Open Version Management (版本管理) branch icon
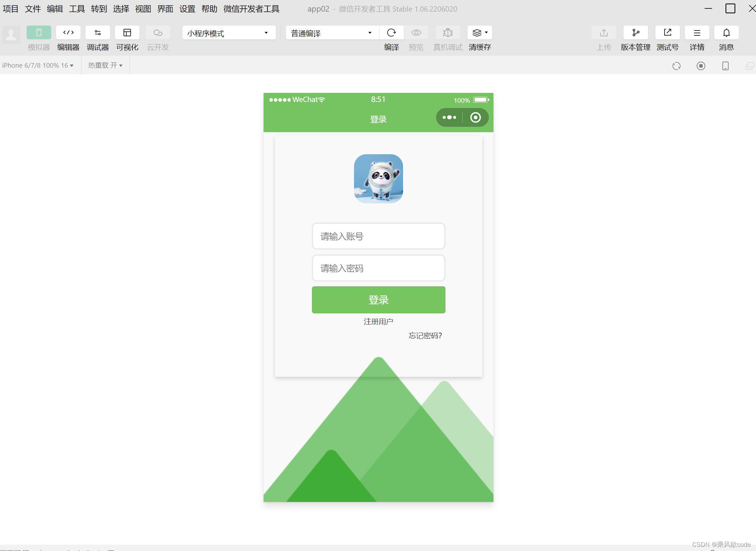The height and width of the screenshot is (551, 756). [635, 33]
